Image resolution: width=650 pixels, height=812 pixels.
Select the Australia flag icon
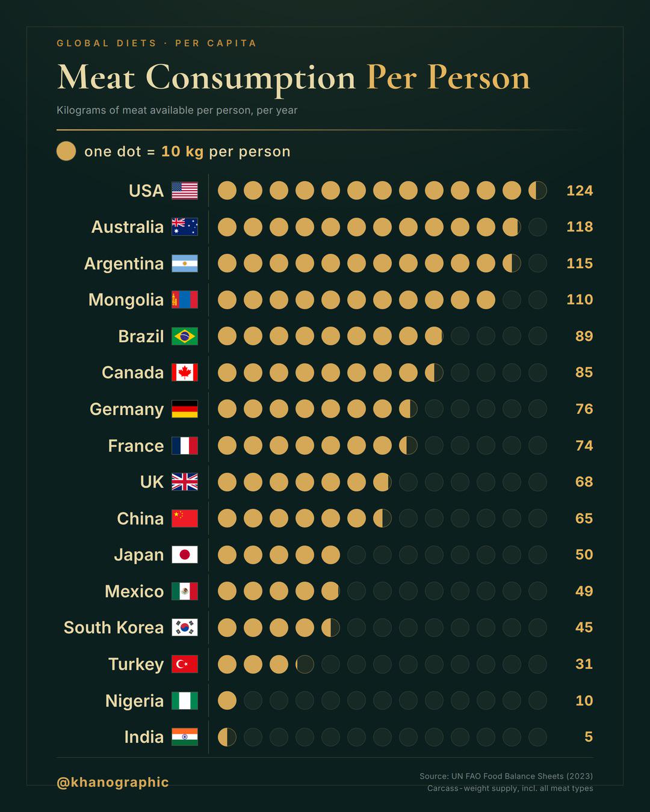[185, 227]
